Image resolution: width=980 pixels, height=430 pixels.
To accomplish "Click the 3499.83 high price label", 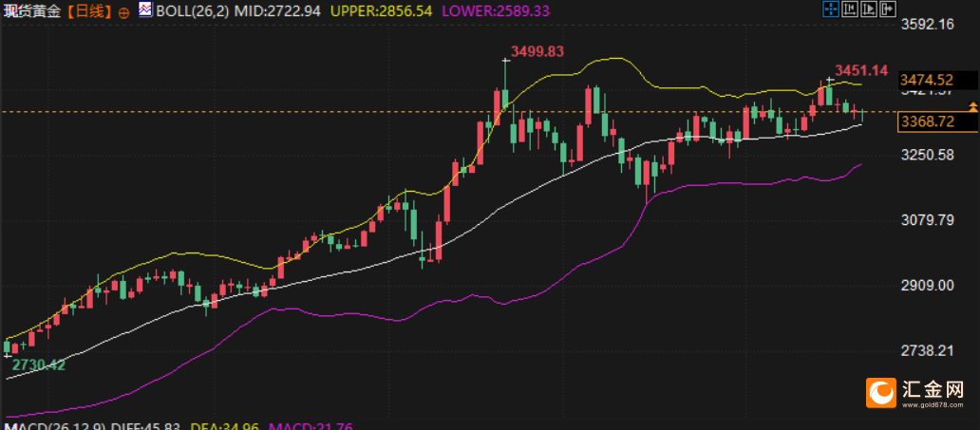I will 537,51.
